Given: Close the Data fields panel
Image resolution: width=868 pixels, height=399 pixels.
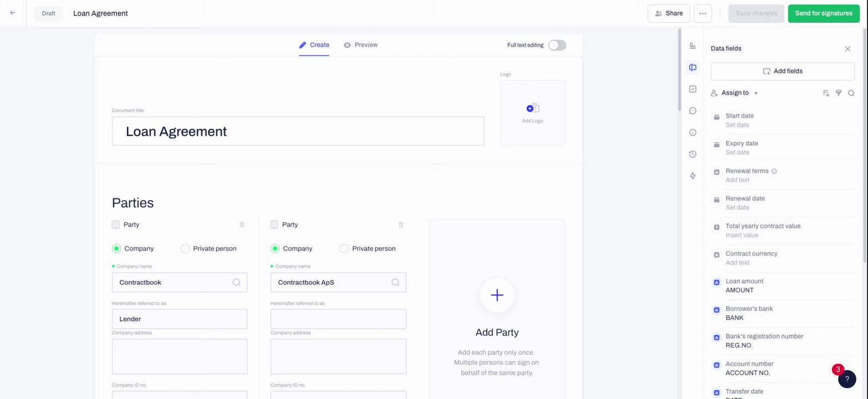Looking at the screenshot, I should pyautogui.click(x=848, y=49).
